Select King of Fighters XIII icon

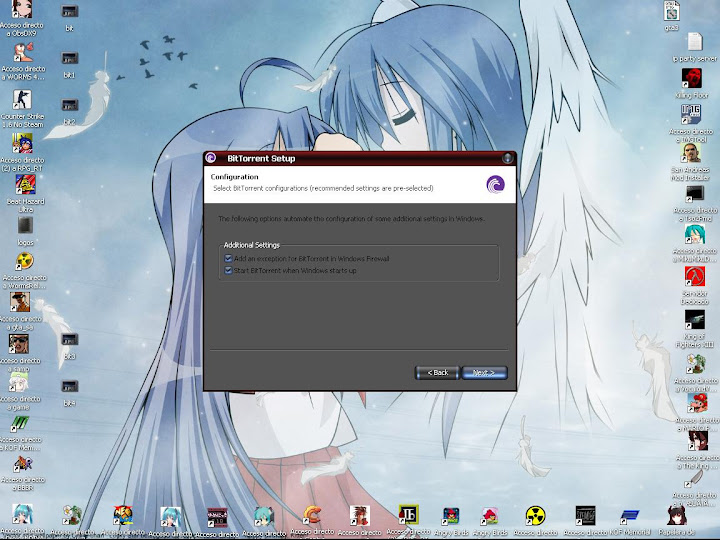pos(695,320)
